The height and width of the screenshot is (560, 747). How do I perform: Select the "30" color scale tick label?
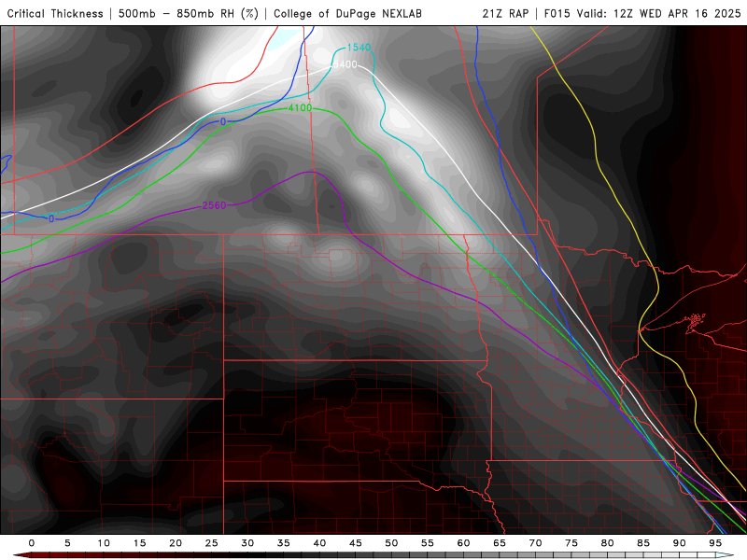pyautogui.click(x=247, y=543)
